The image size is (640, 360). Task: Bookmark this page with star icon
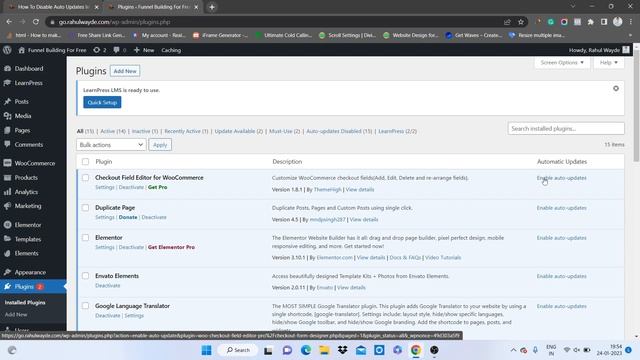(520, 22)
